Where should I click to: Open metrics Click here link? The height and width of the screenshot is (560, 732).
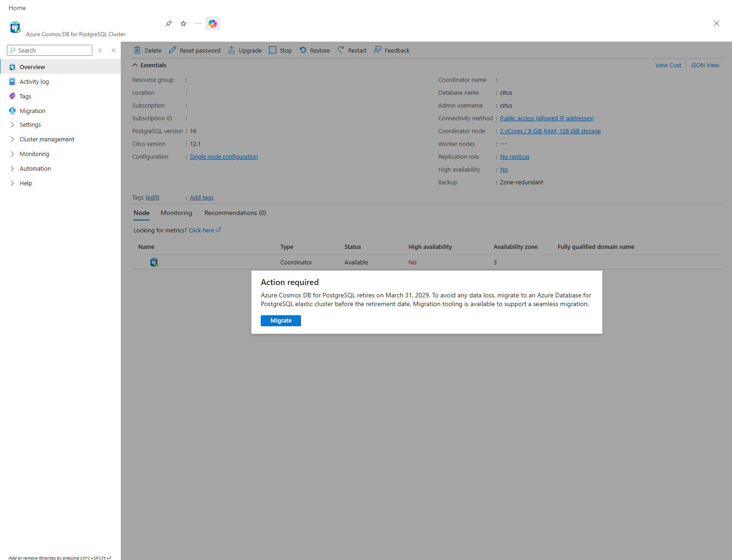click(x=205, y=230)
